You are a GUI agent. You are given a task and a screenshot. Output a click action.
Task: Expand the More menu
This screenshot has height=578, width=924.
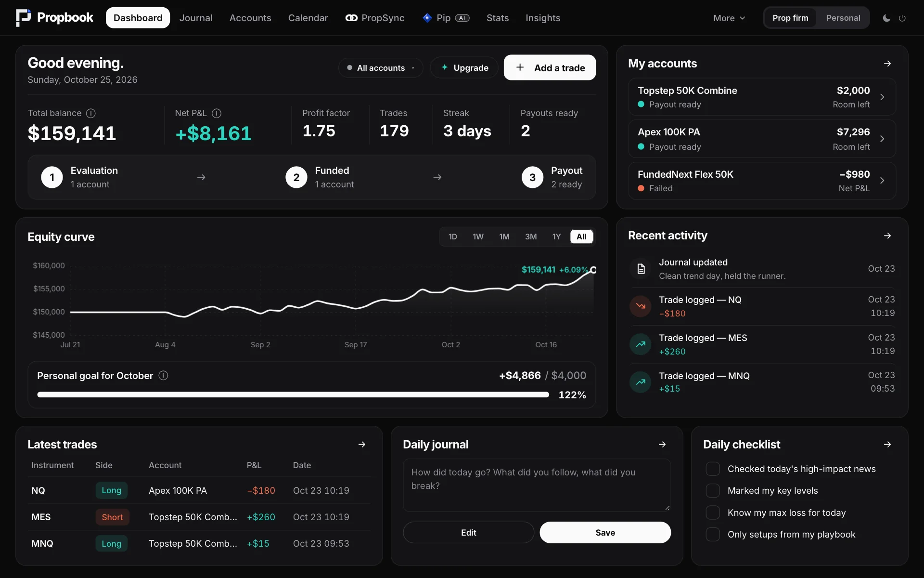tap(729, 18)
